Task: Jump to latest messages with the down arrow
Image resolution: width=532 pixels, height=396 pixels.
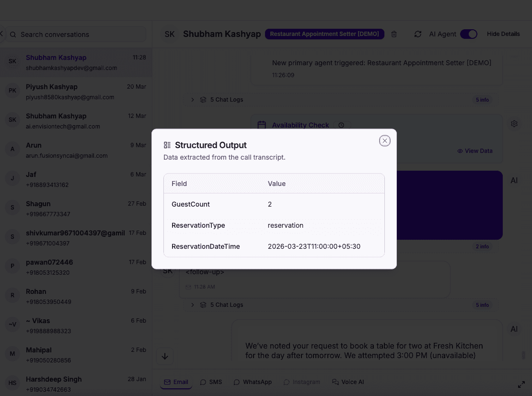Action: [x=165, y=356]
